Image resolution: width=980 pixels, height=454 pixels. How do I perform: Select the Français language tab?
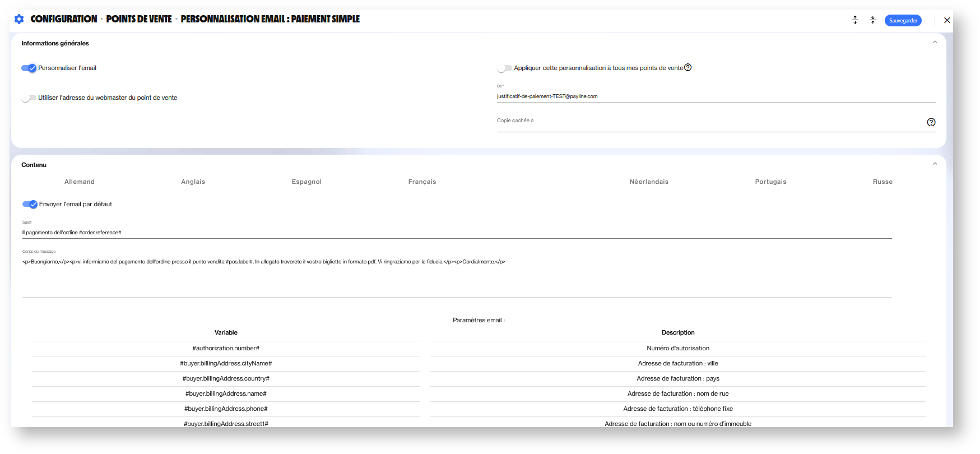(x=422, y=182)
